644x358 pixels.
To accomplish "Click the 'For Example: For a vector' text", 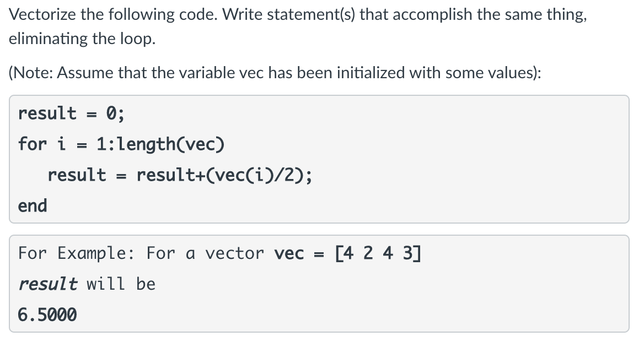I will (x=141, y=253).
